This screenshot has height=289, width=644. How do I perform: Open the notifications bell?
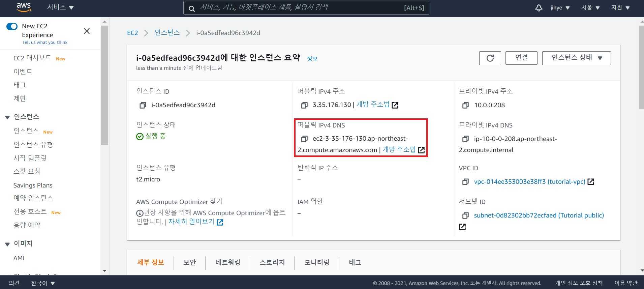coord(539,8)
